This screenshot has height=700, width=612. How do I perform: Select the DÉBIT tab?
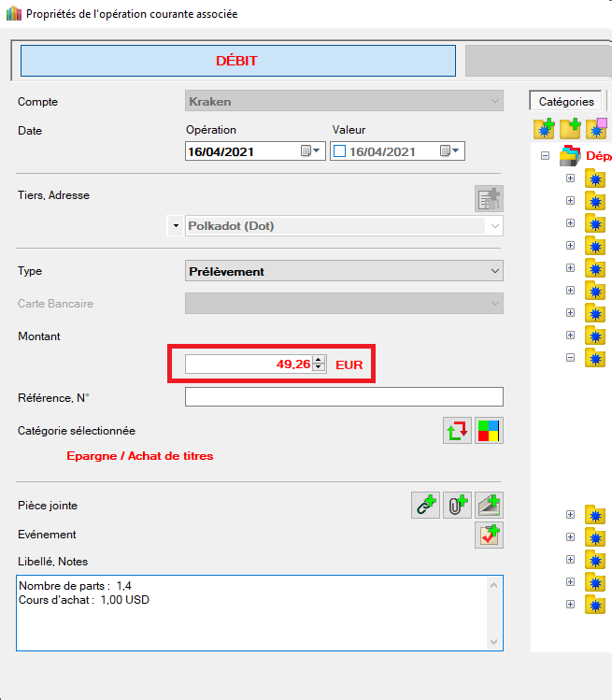coord(237,61)
